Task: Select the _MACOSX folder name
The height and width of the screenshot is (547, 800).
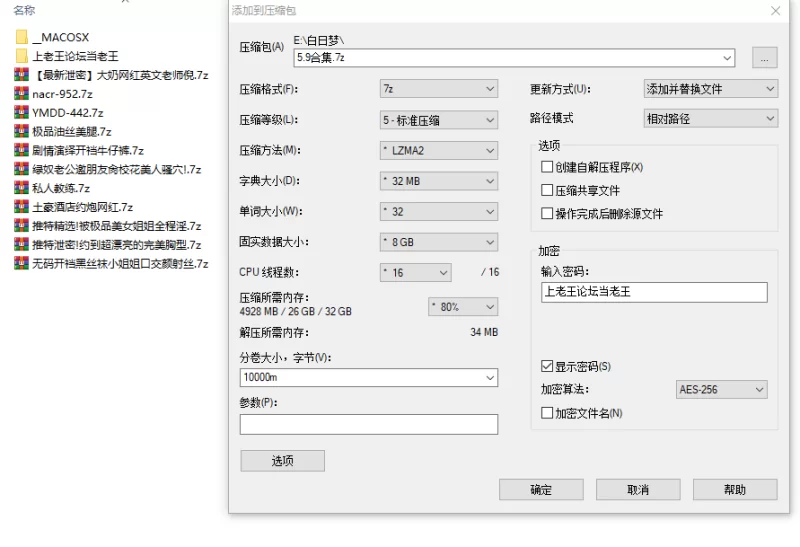Action: click(x=61, y=38)
